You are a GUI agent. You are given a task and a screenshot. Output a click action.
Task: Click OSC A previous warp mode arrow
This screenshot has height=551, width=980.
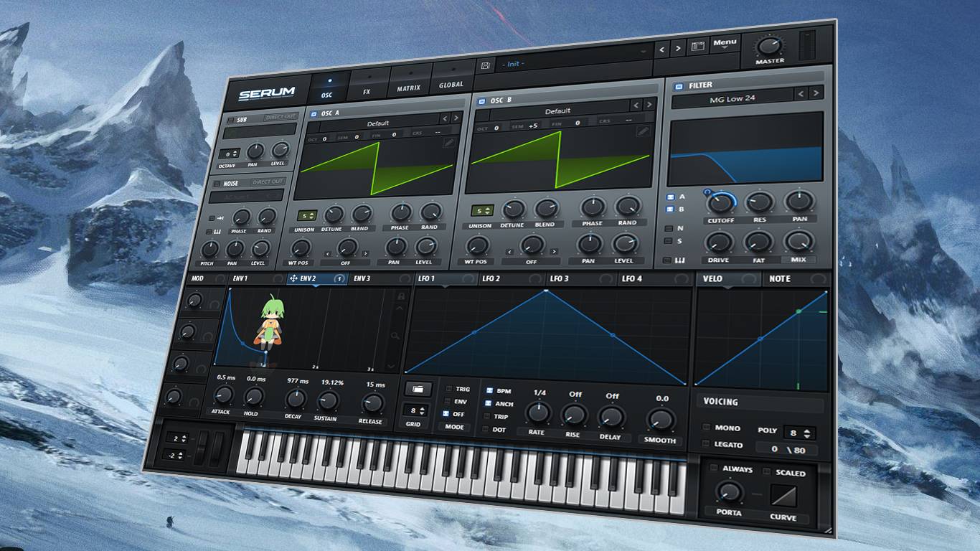coord(327,254)
